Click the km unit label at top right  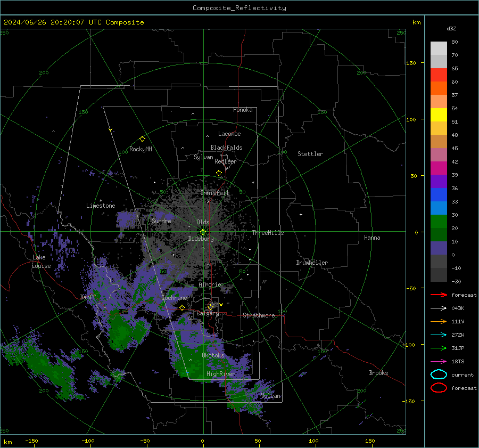click(416, 22)
